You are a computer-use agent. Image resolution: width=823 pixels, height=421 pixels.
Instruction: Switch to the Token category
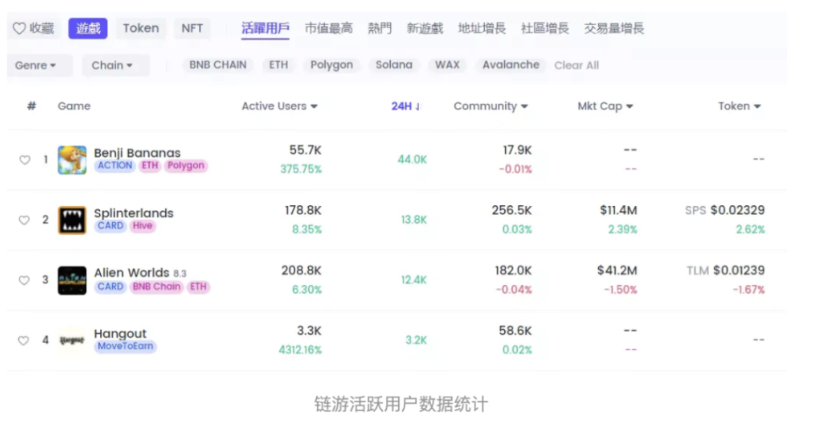click(141, 28)
